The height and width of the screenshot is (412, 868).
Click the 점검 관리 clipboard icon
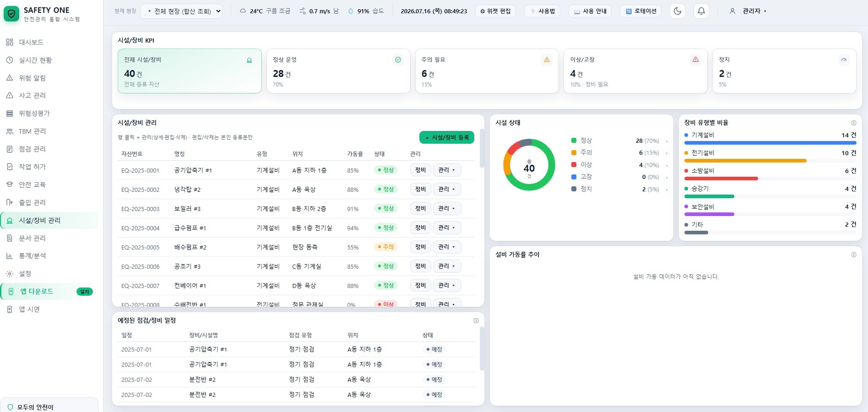[10, 149]
